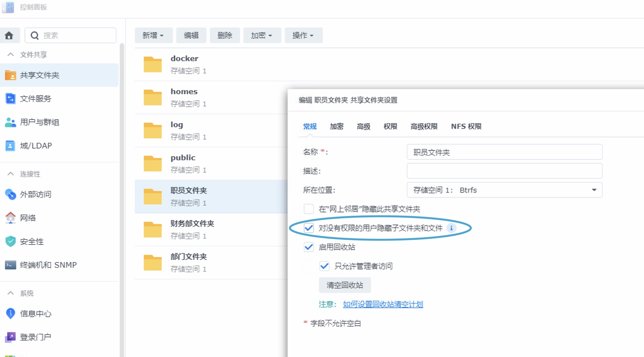Select the 部门文件夹 folder name

[189, 257]
